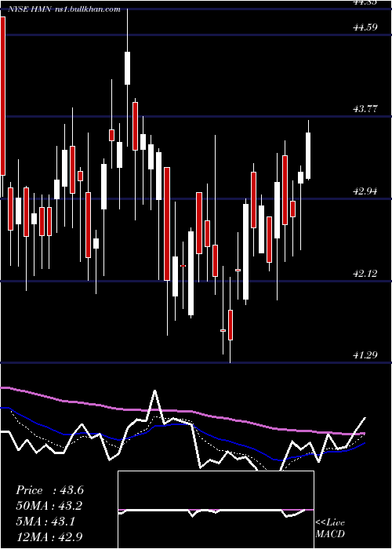Select the 41.29 price level label
This screenshot has height=549, width=392.
click(365, 355)
